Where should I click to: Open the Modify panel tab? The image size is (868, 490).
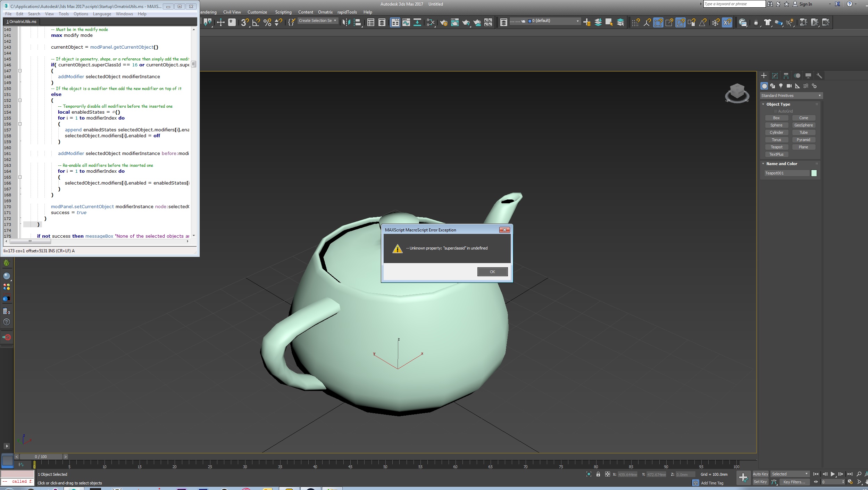[x=775, y=76]
